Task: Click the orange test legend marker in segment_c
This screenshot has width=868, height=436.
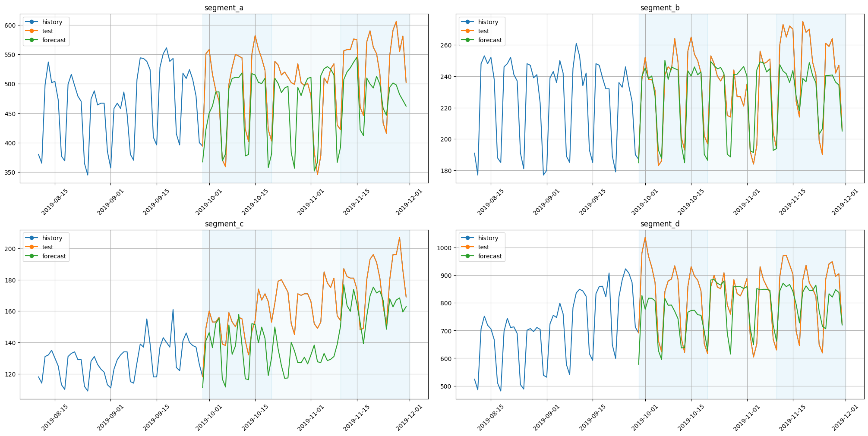Action: pyautogui.click(x=32, y=247)
